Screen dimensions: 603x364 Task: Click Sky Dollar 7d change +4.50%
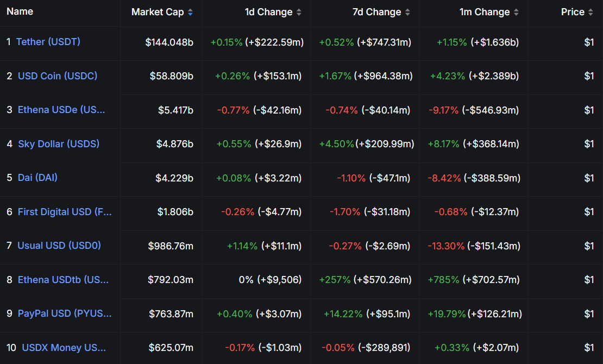click(x=336, y=144)
